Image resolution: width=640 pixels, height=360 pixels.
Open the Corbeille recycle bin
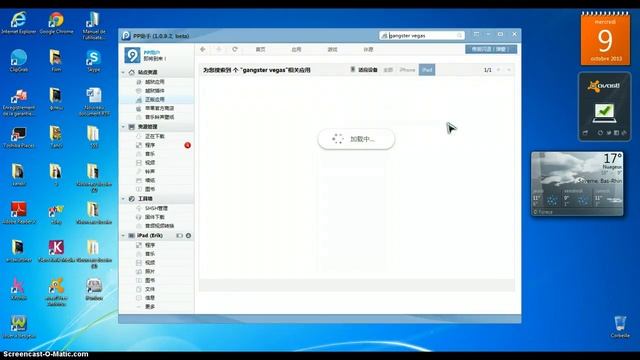620,327
